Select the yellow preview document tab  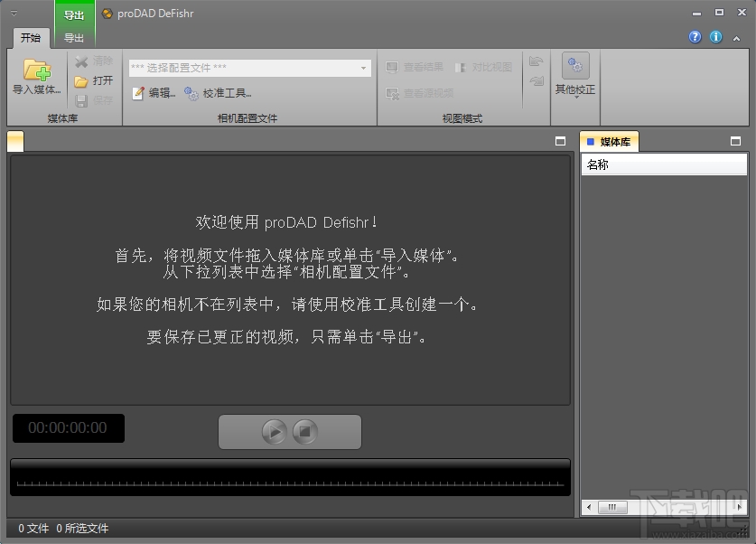click(15, 142)
